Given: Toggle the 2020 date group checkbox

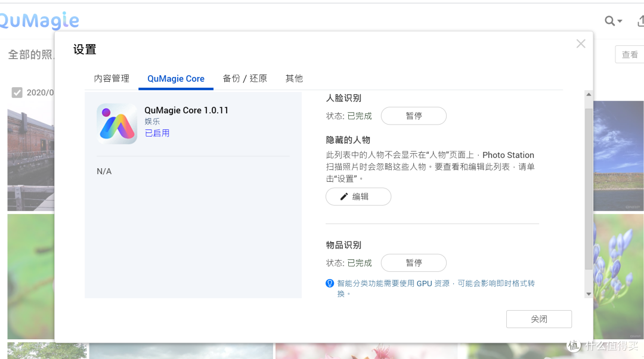Looking at the screenshot, I should pos(17,92).
